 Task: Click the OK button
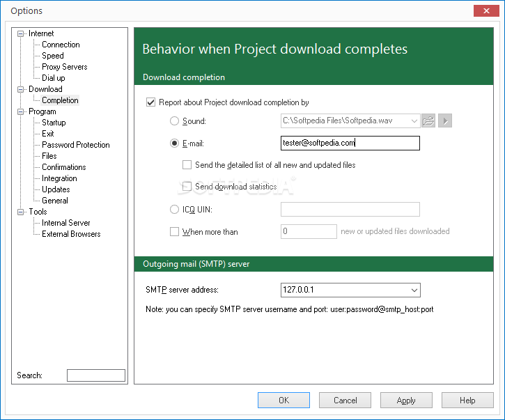[283, 400]
